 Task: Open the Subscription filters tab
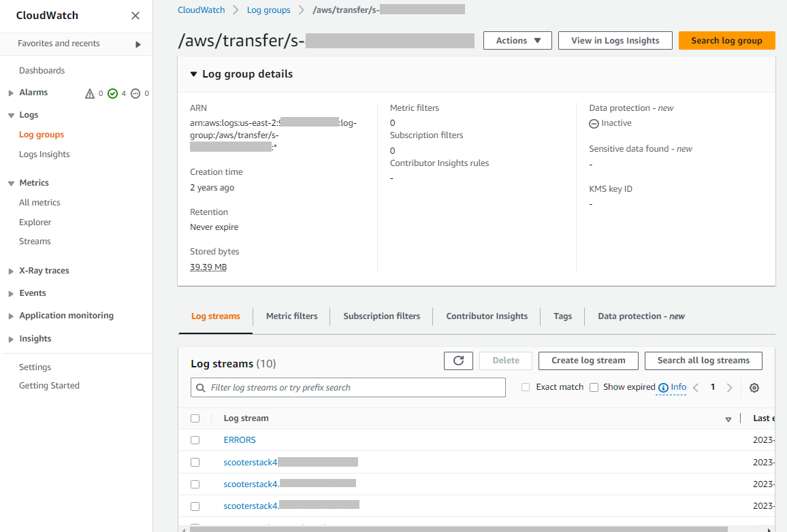[381, 316]
